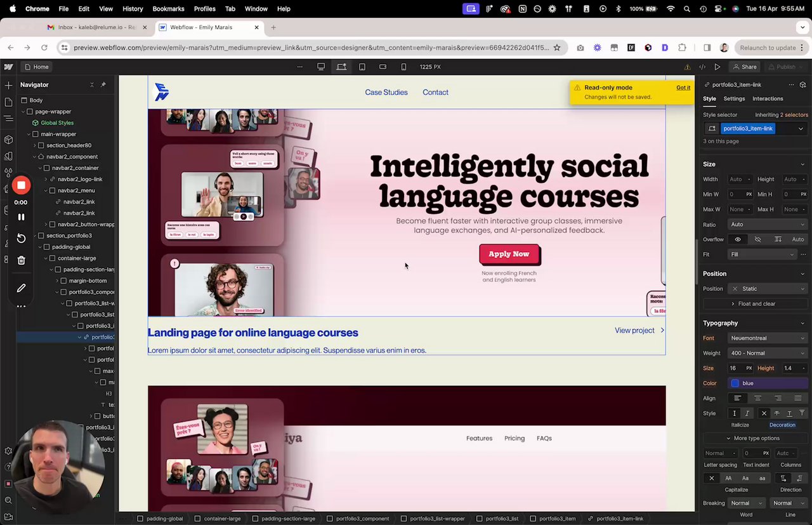Switch to Inbox browser tab

(97, 27)
